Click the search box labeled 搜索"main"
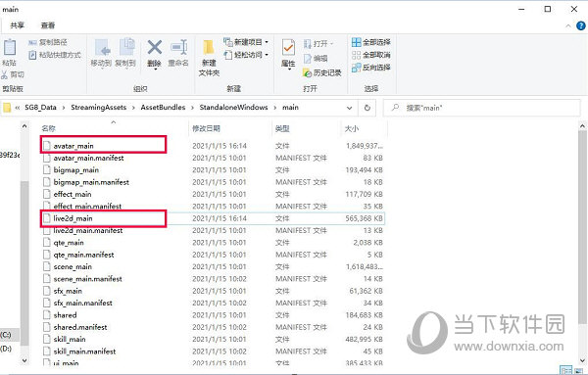Screen dimensions: 588x375 482,108
